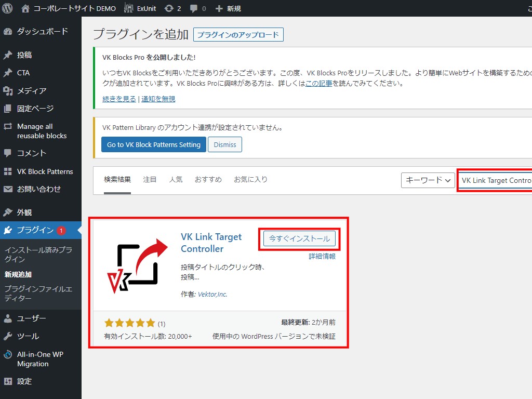532x399 pixels.
Task: Click the plugin search input field
Action: tap(496, 180)
